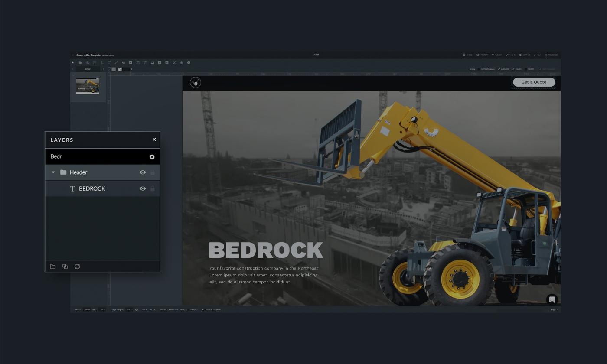Hide the BEDROCK text layer with its eye icon
This screenshot has width=607, height=364.
143,188
